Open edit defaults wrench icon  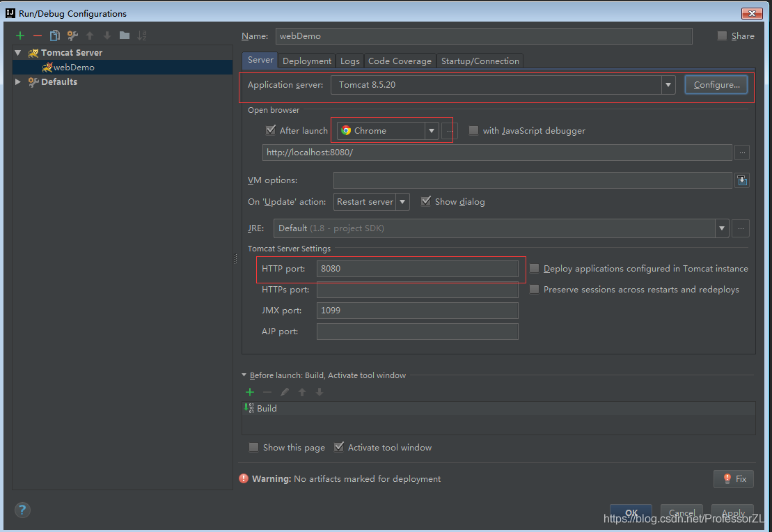pyautogui.click(x=72, y=36)
